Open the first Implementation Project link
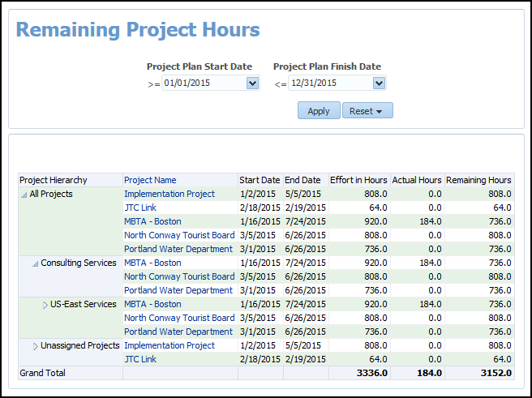The height and width of the screenshot is (398, 532). 169,194
